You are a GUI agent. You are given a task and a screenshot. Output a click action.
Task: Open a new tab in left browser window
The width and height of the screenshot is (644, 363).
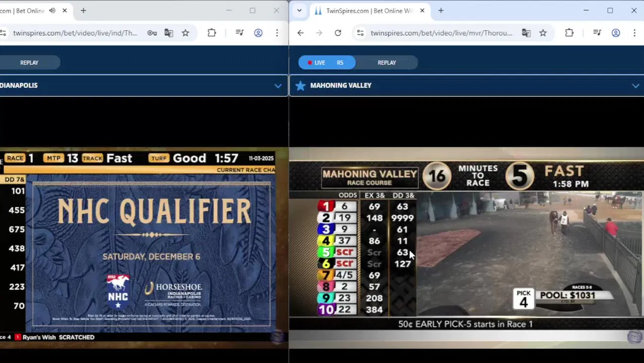(83, 11)
